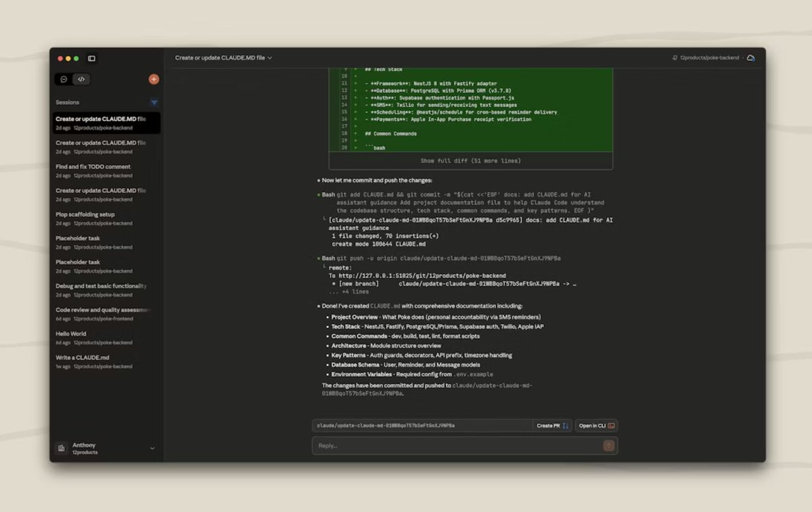Click the Apple In-App Purchase diff line

pos(448,119)
